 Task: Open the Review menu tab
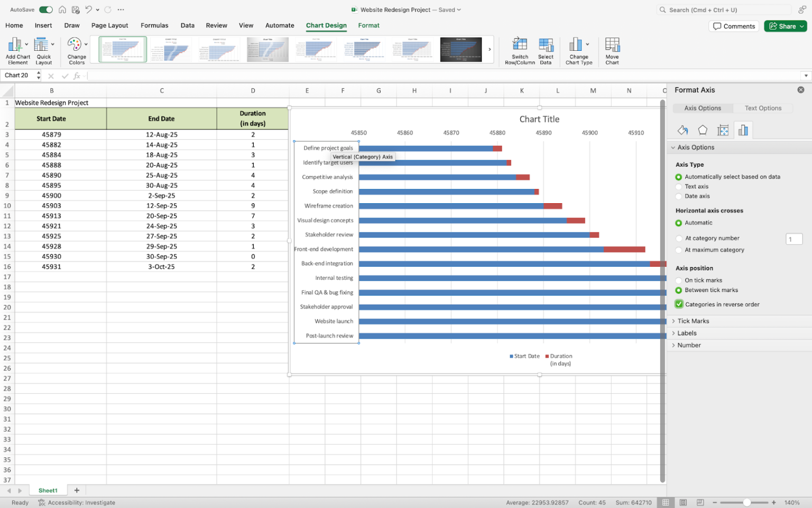(216, 25)
